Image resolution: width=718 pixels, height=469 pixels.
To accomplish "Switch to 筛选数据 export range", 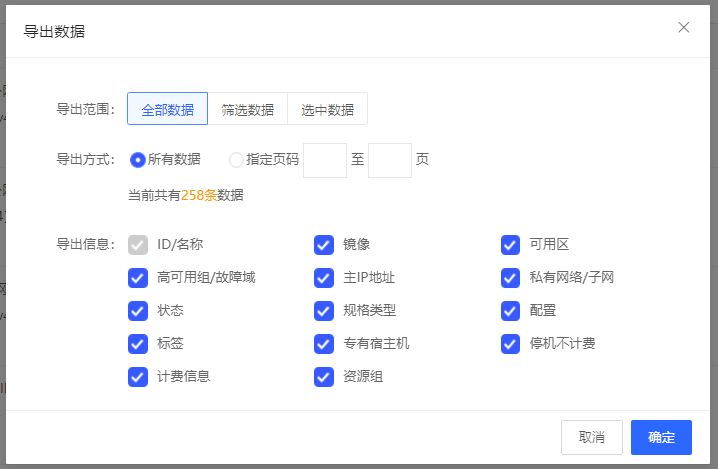I will [x=248, y=109].
